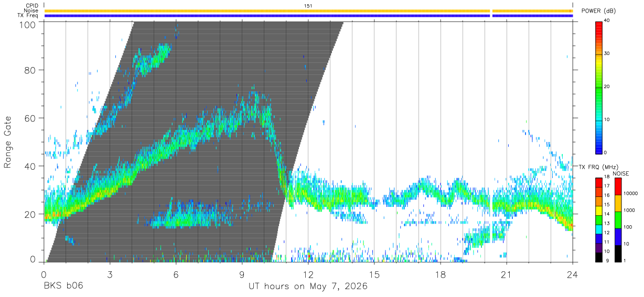Viewport: 644px width, 297px height.
Task: Click the 80 tick label on y-axis
Action: pyautogui.click(x=29, y=71)
